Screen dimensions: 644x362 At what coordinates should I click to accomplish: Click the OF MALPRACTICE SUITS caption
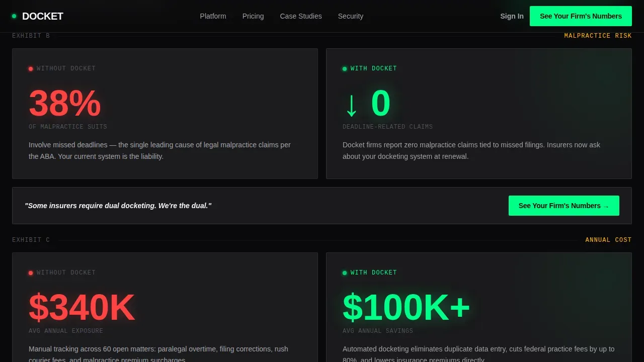pos(68,127)
